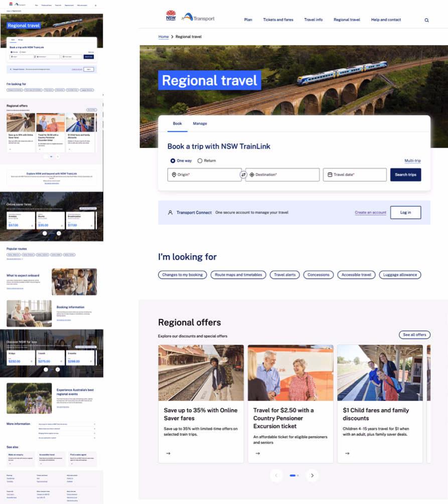This screenshot has width=448, height=504.
Task: Open site search via the magnifier icon in the enlarged header
Action: pos(426,20)
